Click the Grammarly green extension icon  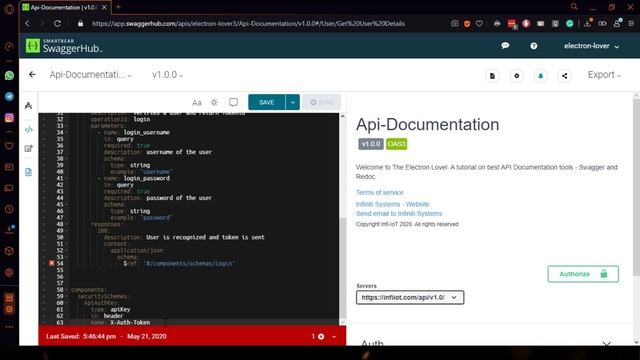coord(570,24)
